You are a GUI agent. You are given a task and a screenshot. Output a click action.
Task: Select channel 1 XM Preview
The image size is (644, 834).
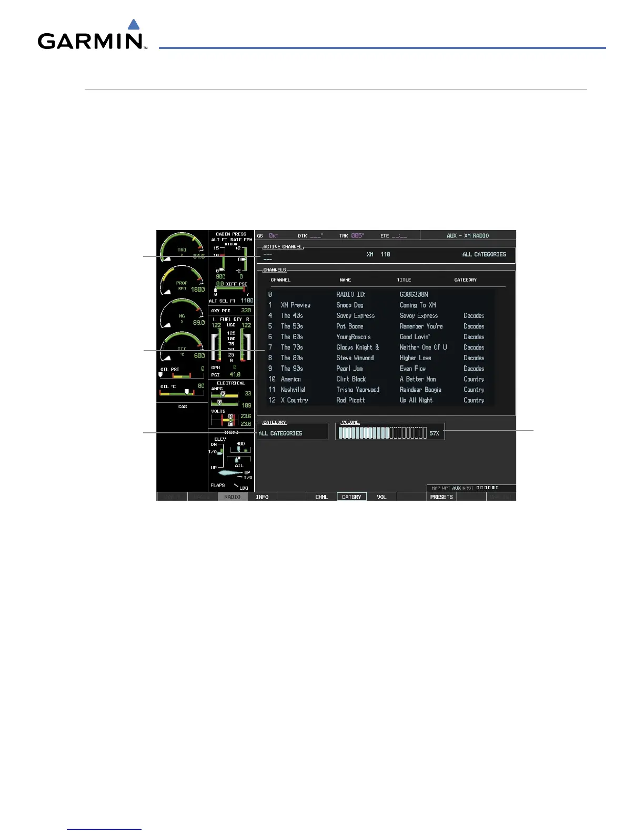click(x=381, y=305)
